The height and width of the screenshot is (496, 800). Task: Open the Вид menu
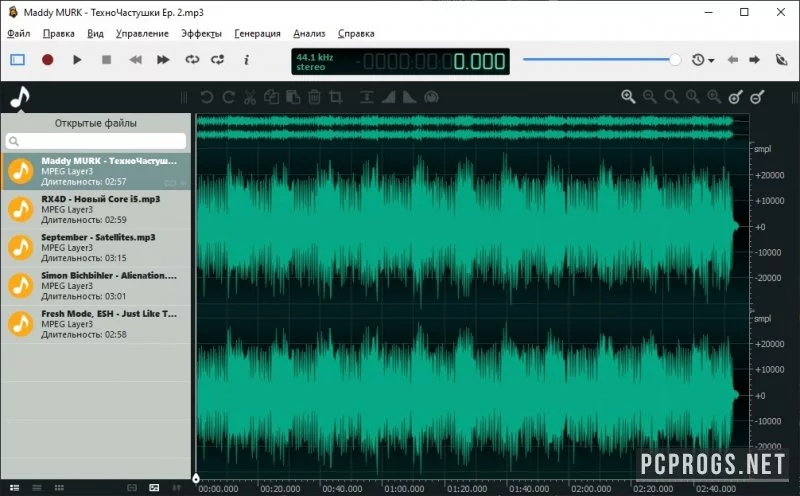pos(95,33)
